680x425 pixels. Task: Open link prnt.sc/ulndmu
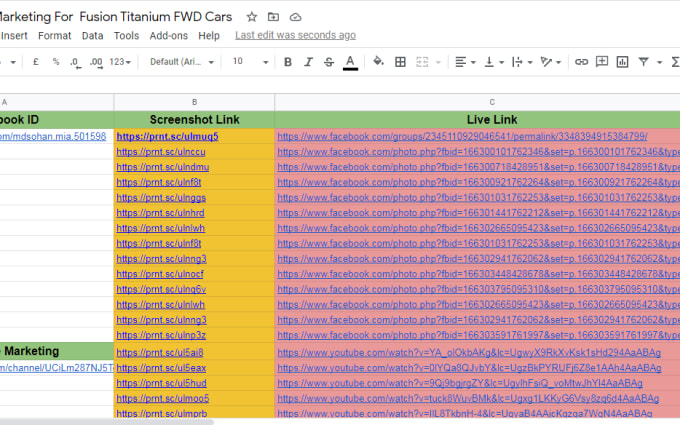coord(163,167)
